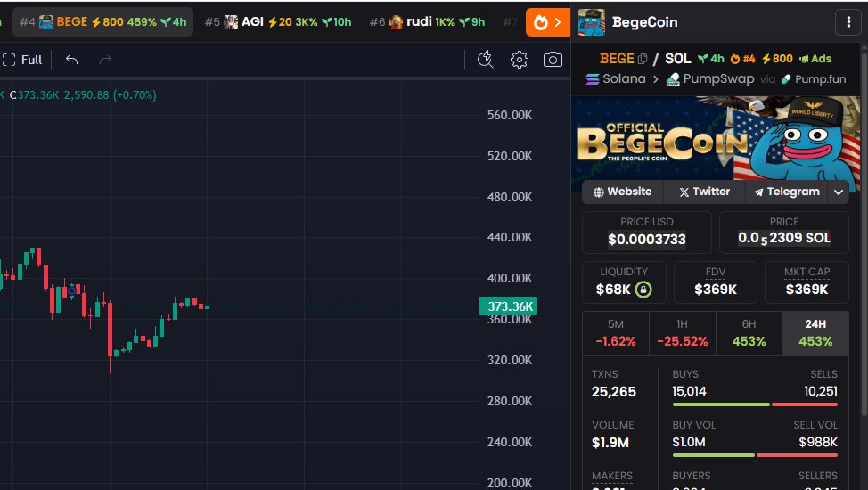The image size is (868, 490).
Task: Click the TXNS 25,265 value
Action: (x=614, y=392)
